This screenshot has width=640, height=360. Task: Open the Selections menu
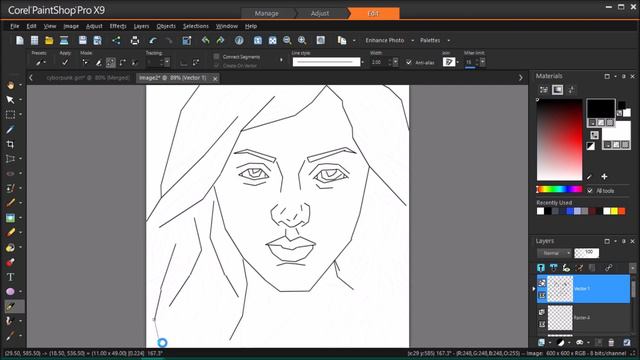pos(196,26)
